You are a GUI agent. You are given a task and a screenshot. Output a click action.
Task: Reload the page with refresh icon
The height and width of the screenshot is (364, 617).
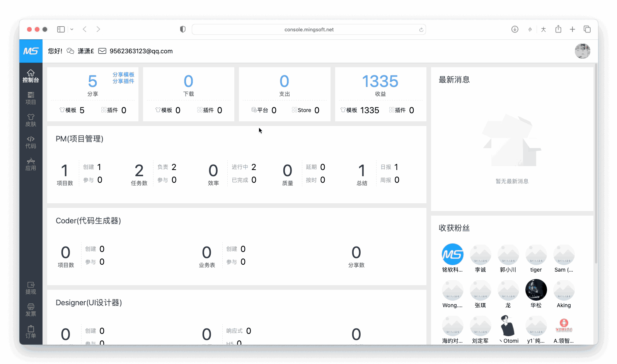point(421,30)
